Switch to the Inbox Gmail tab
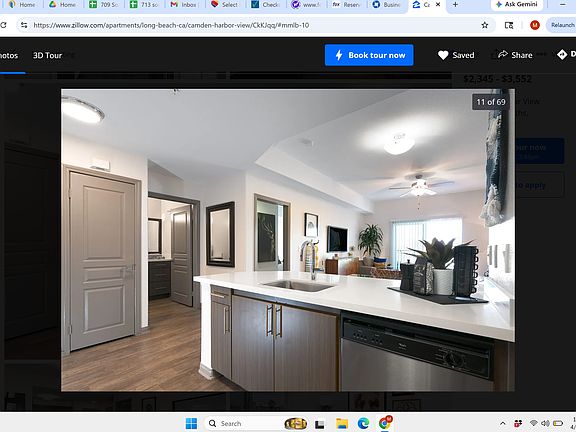 coord(184,4)
